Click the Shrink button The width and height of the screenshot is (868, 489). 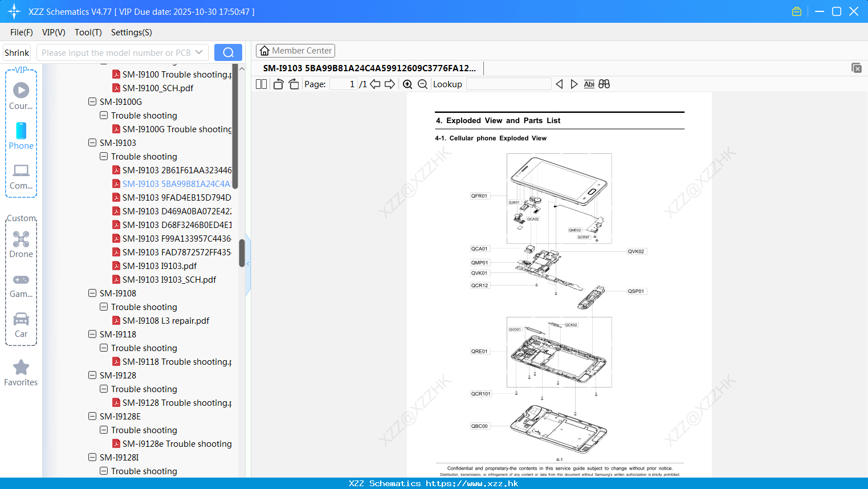click(x=17, y=52)
